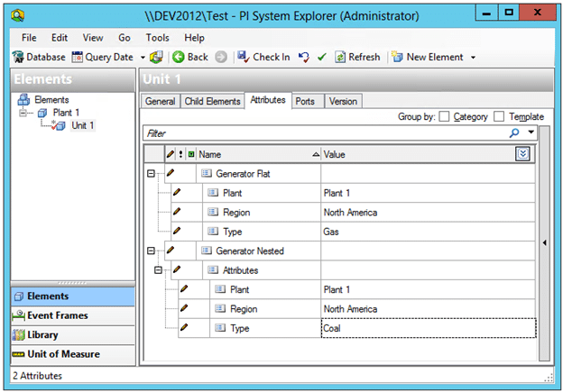Enable Group by Template checkbox
This screenshot has height=392, width=563.
coord(499,116)
